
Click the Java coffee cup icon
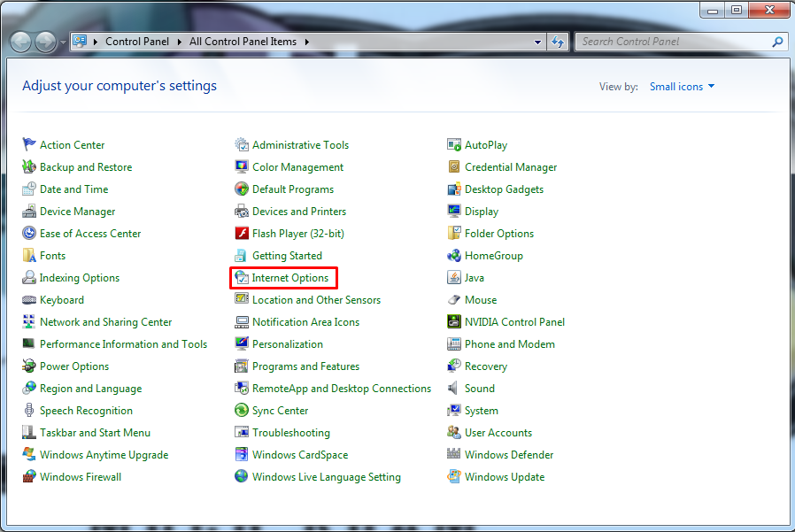coord(454,278)
